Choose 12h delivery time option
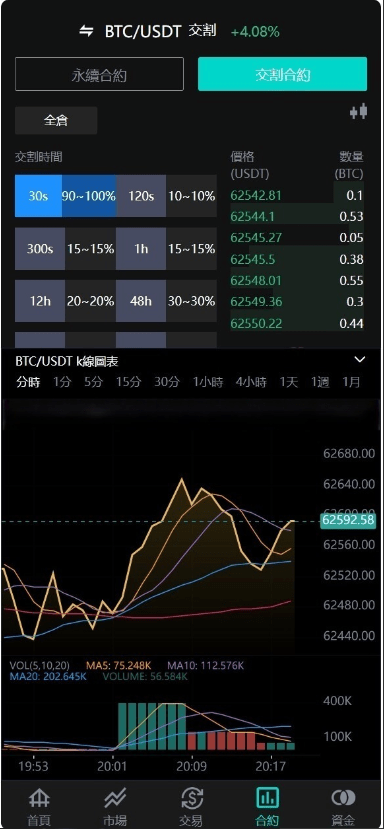Image resolution: width=384 pixels, height=829 pixels. click(x=40, y=301)
